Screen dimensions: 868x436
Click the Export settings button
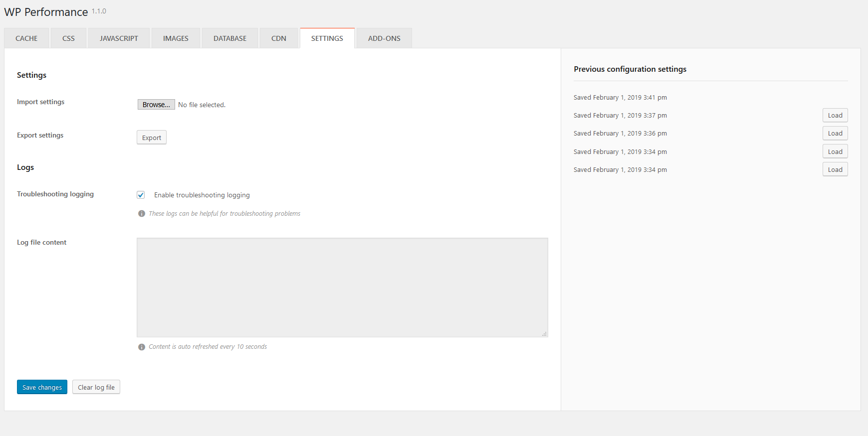pos(152,138)
